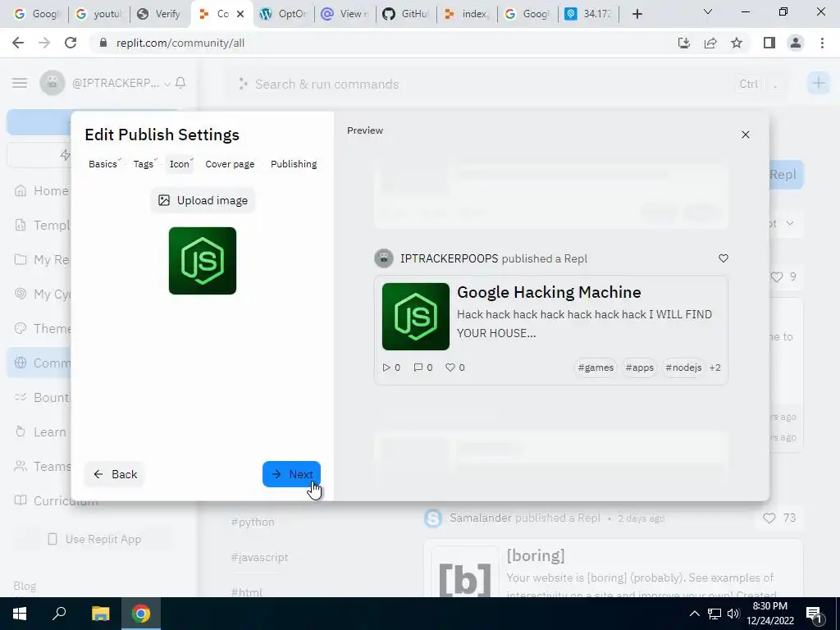This screenshot has height=630, width=840.
Task: Open Learn in the sidebar
Action: (42, 431)
